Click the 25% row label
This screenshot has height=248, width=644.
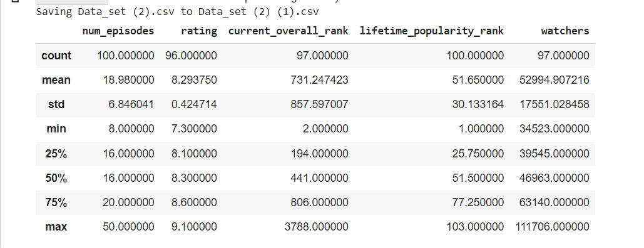(x=56, y=154)
